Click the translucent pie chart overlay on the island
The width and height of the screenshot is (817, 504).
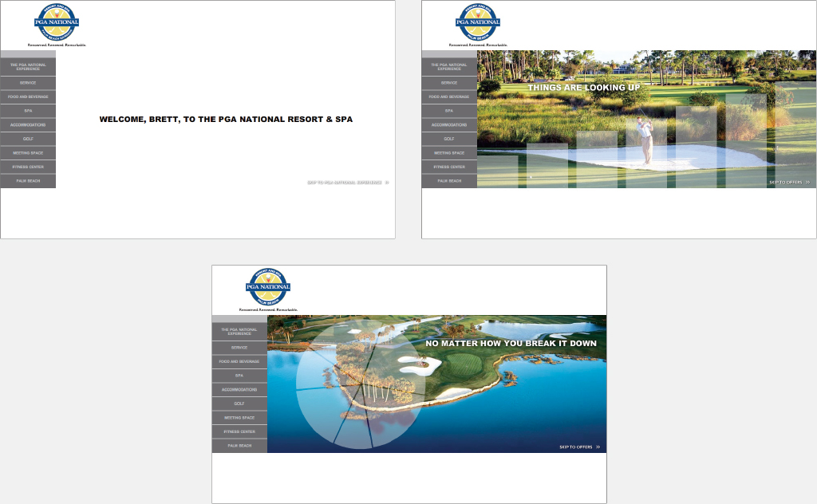click(361, 384)
